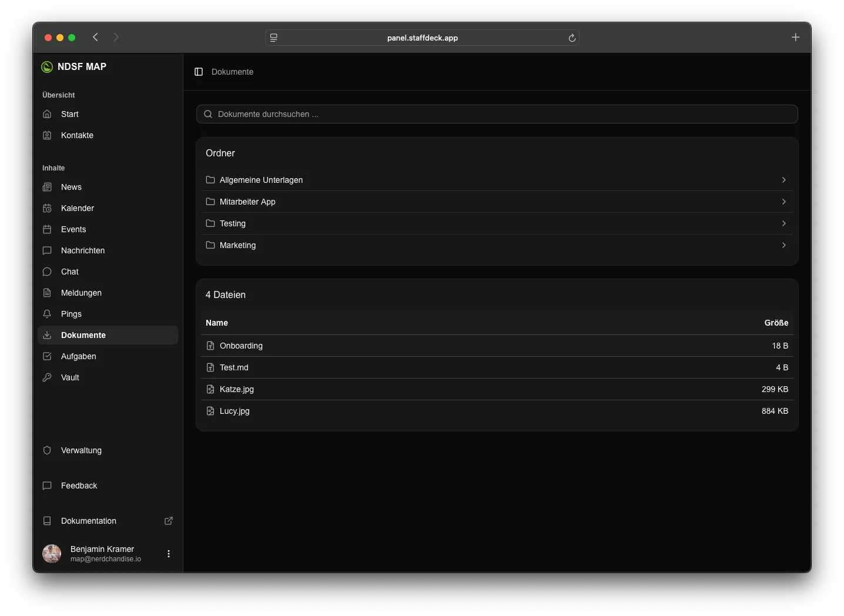Image resolution: width=844 pixels, height=616 pixels.
Task: Click the Verwaltung shield icon
Action: [47, 450]
